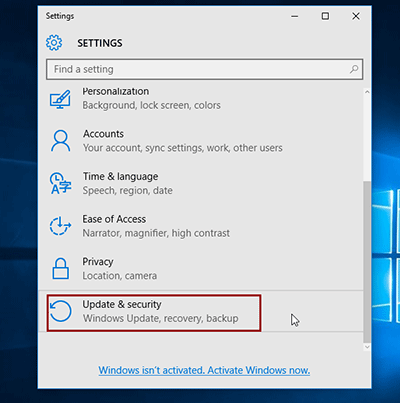Click the scrollbar down arrow
The height and width of the screenshot is (403, 400).
click(367, 347)
